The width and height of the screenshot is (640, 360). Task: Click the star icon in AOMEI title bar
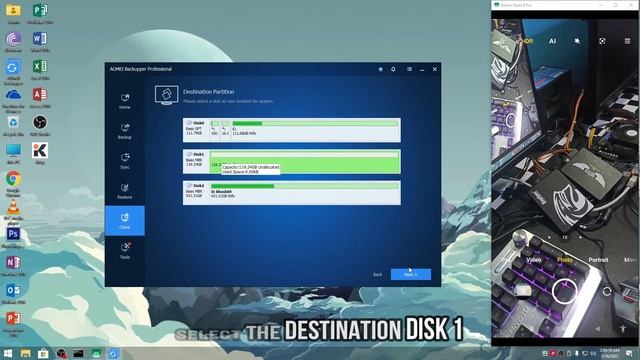380,69
